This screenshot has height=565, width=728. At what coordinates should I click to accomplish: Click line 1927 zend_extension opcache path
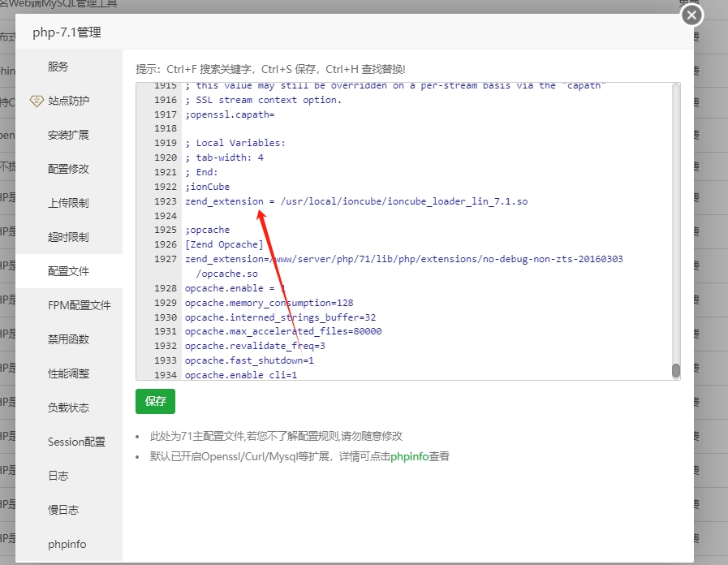click(404, 259)
